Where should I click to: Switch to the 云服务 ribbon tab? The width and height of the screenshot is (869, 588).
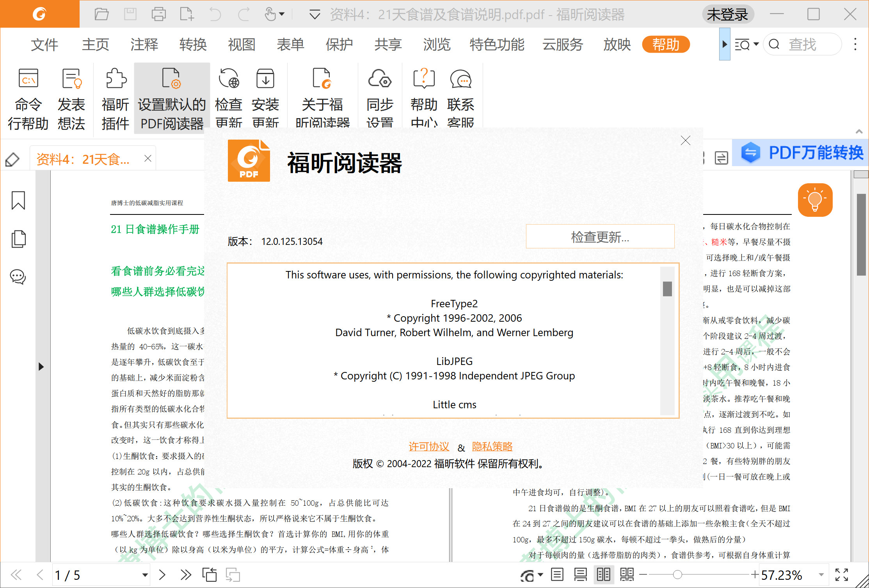[563, 44]
